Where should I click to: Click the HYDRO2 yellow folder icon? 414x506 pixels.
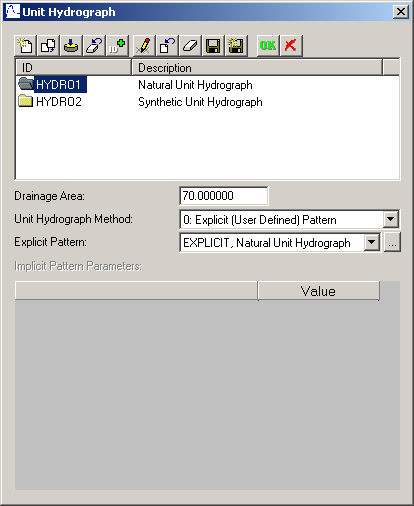click(26, 101)
